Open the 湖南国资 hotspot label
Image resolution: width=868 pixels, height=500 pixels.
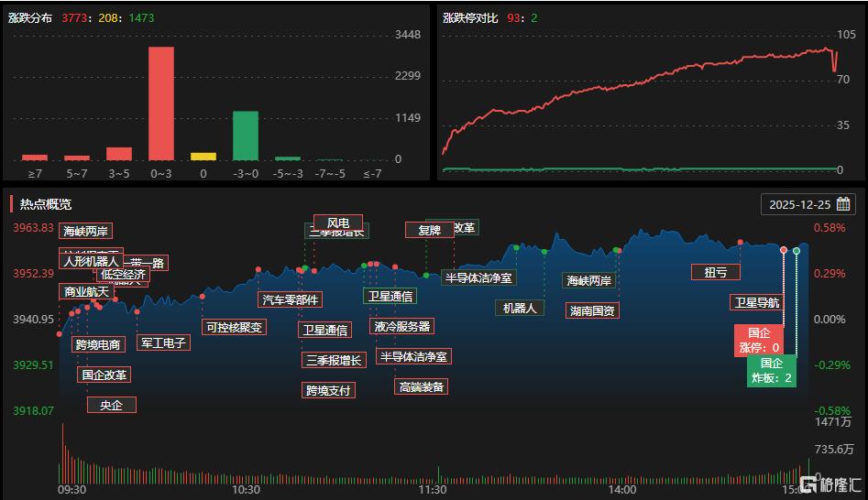click(592, 310)
